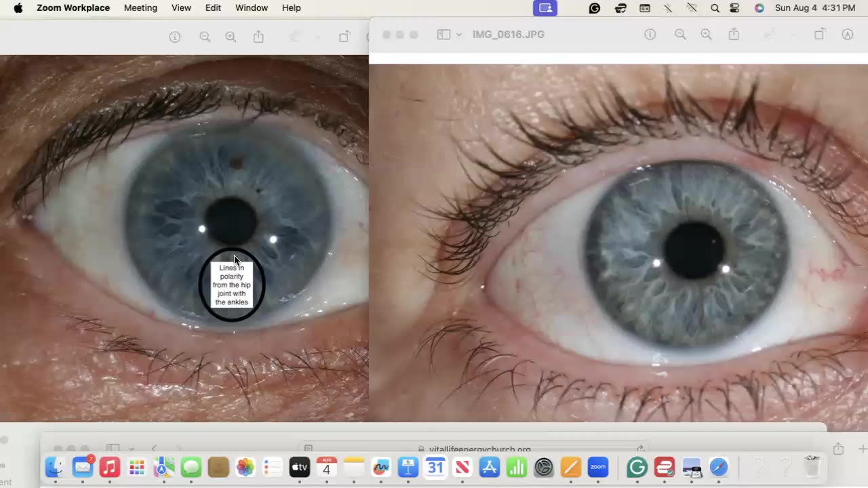
Task: Click the Wi-Fi status icon
Action: point(692,8)
